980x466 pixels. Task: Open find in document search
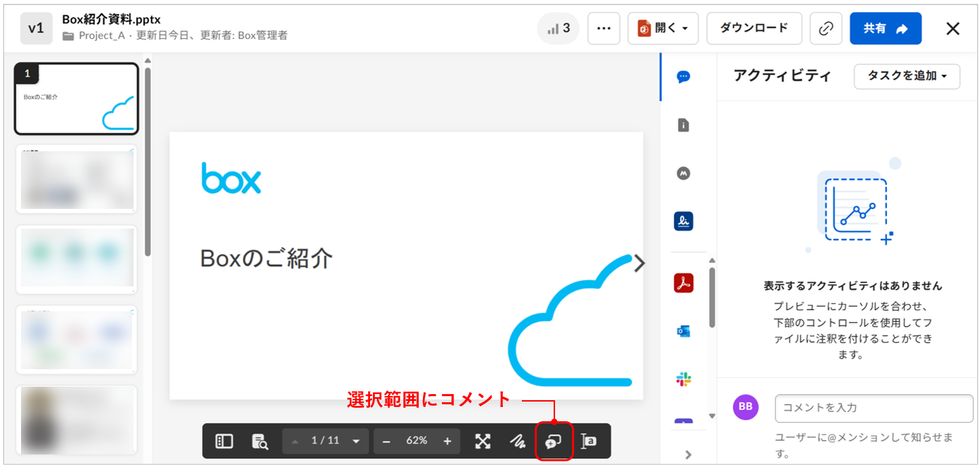pyautogui.click(x=260, y=442)
